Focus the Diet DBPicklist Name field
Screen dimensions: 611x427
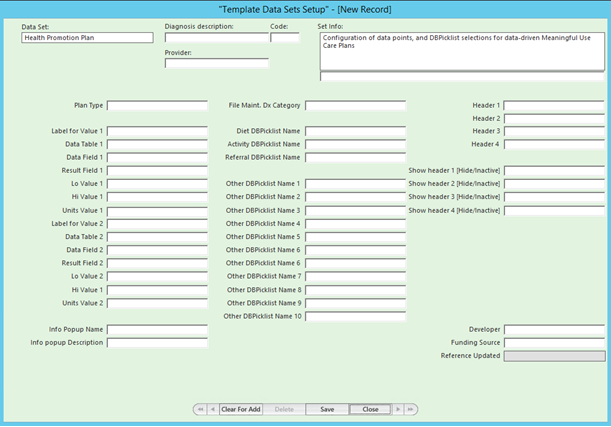pyautogui.click(x=355, y=131)
